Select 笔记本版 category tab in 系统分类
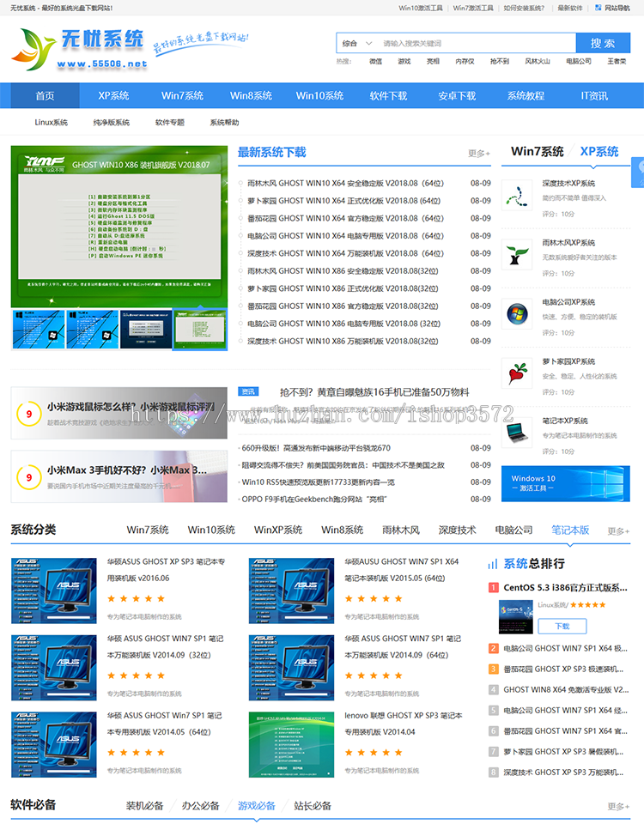The height and width of the screenshot is (824, 644). point(570,530)
